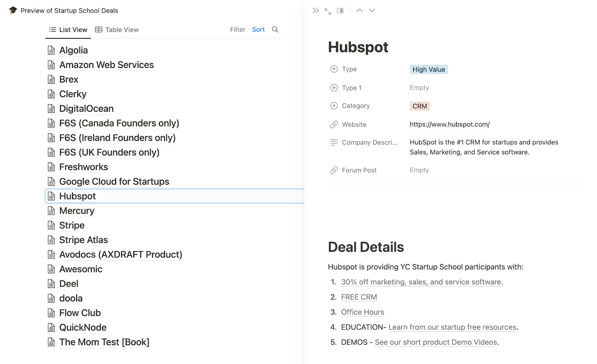Open F6S (UK Founders only) entry
Image resolution: width=597 pixels, height=364 pixels.
tap(109, 153)
